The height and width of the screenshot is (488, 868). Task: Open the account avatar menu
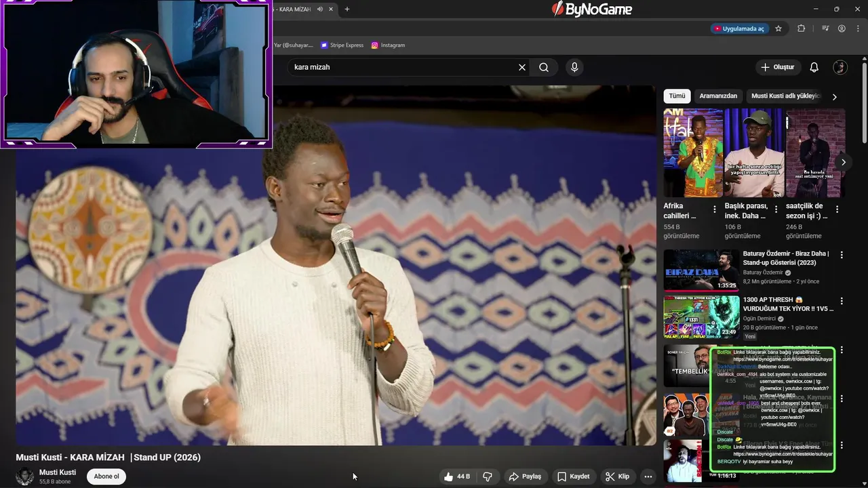point(840,67)
